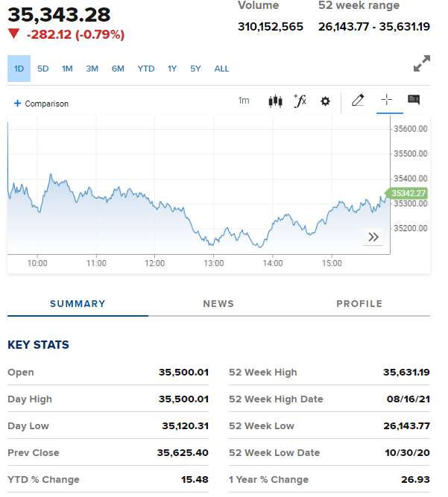
Task: Select the 1D time range
Action: click(19, 69)
